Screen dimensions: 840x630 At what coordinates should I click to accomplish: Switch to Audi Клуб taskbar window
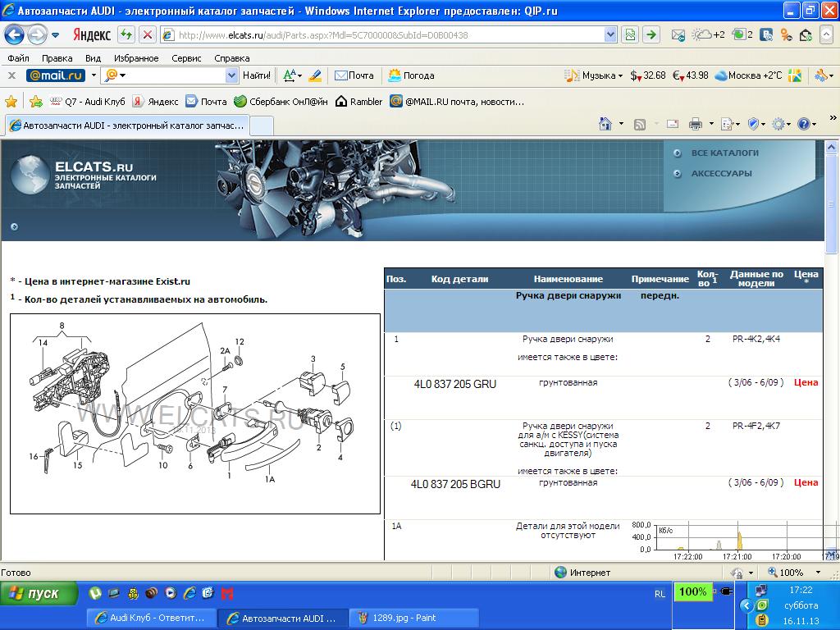coord(151,618)
